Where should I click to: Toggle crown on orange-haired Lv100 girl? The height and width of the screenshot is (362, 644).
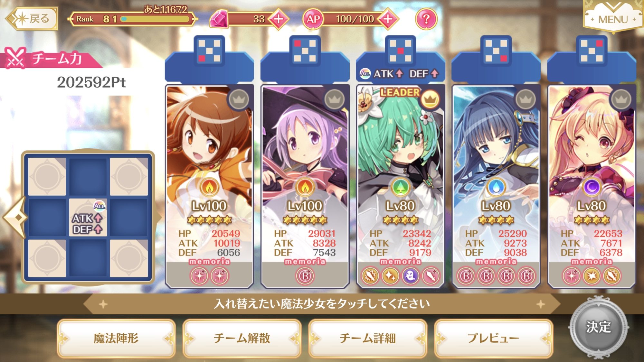point(239,99)
